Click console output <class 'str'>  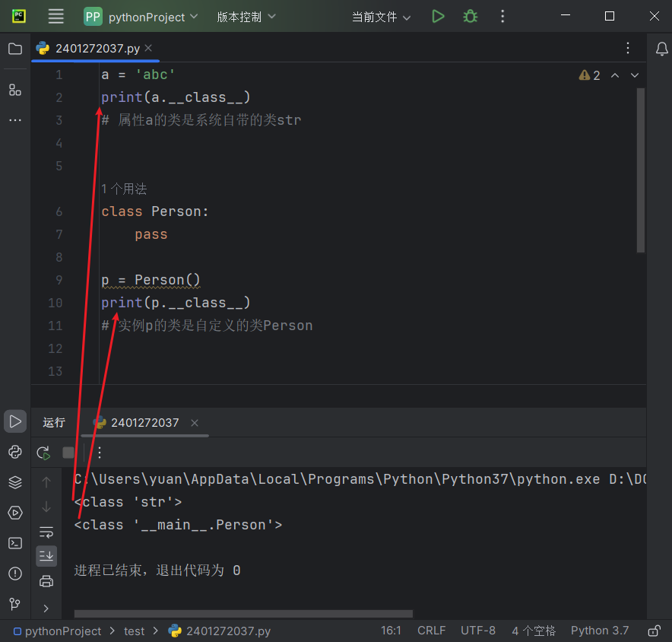click(x=128, y=502)
